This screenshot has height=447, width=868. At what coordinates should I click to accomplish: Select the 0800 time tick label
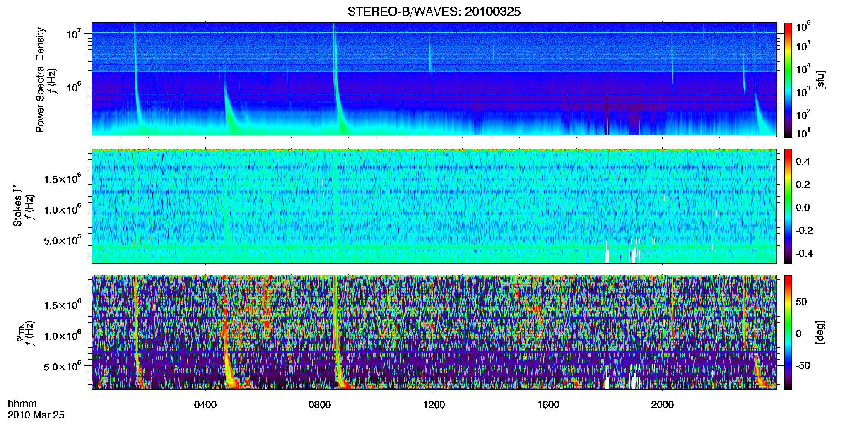(319, 405)
